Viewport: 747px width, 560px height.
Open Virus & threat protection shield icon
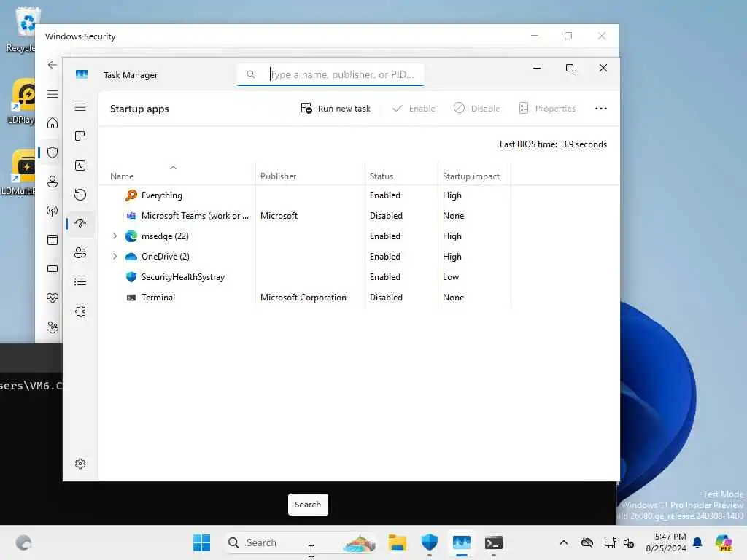[53, 152]
